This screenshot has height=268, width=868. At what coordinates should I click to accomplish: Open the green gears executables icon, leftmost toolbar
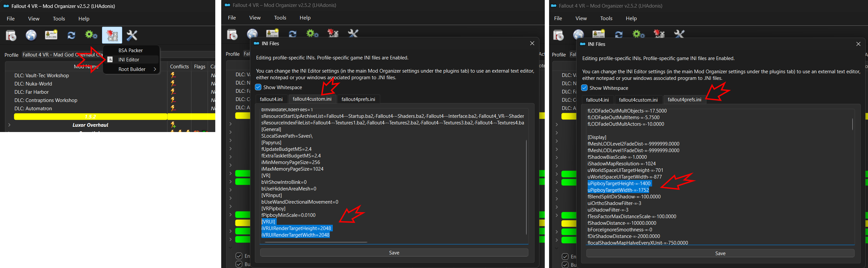point(91,35)
